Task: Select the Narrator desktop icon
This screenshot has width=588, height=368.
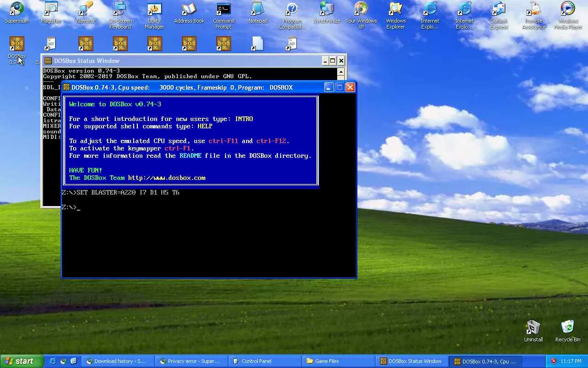Action: 85,13
